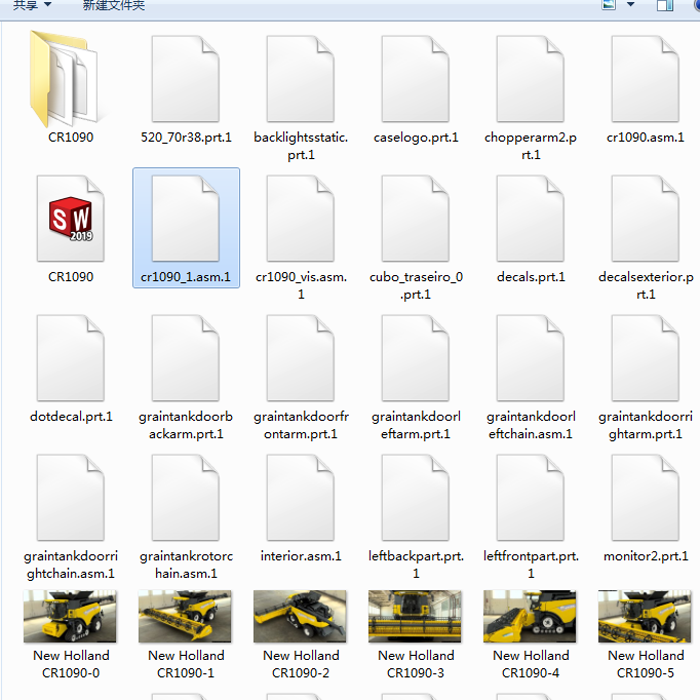Viewport: 700px width, 700px height.
Task: Open the change view icon button
Action: point(609,5)
